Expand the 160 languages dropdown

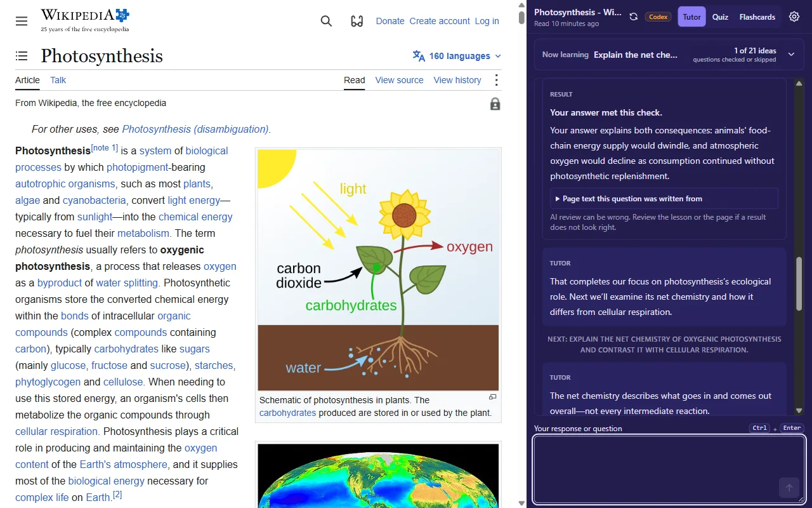click(457, 56)
